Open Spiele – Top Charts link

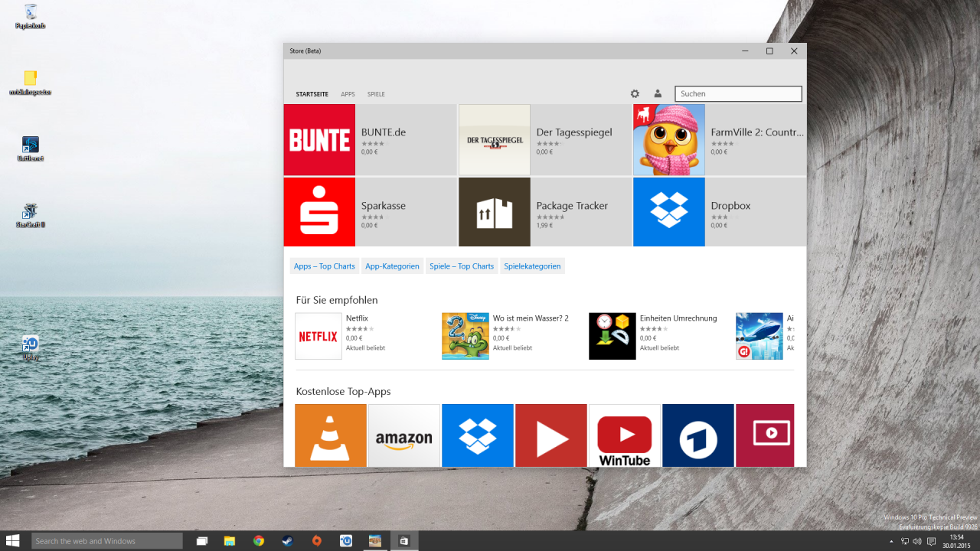click(462, 266)
